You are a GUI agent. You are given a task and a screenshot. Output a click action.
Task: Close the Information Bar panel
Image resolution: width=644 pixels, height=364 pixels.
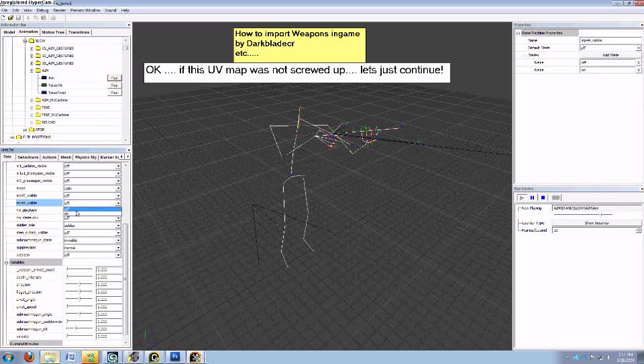[129, 25]
